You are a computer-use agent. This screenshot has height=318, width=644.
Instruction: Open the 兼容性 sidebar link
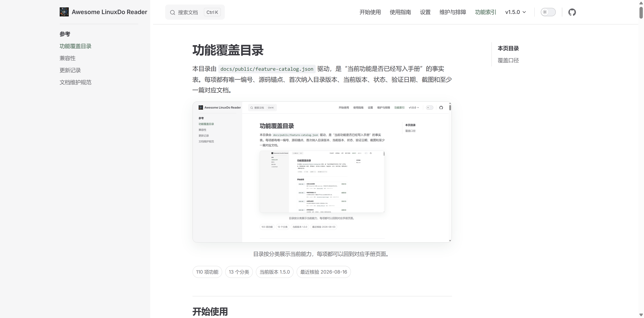68,58
